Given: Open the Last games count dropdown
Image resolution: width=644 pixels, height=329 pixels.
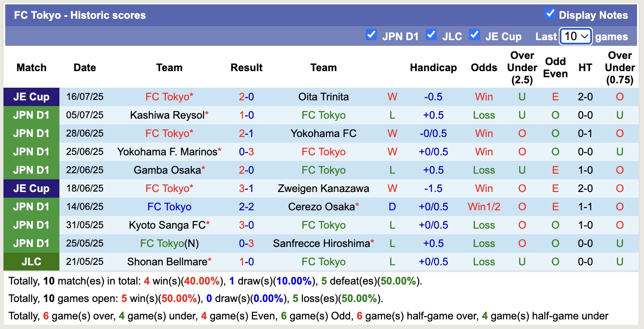Looking at the screenshot, I should (575, 36).
